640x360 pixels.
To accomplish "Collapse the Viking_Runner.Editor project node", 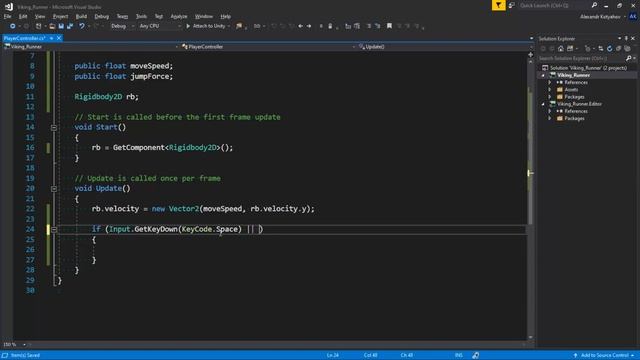I will tap(543, 104).
